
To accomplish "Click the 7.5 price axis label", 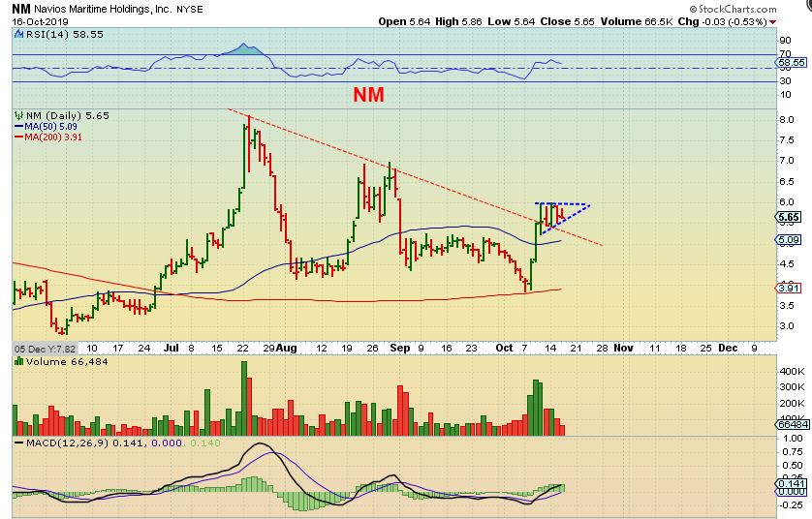I will pyautogui.click(x=787, y=140).
